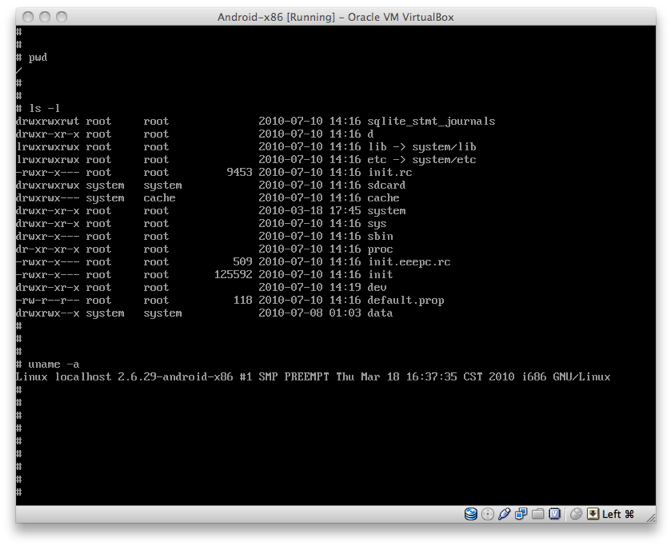Click the 'init.eeepc.rc' file name
Image resolution: width=671 pixels, height=546 pixels.
pos(409,262)
